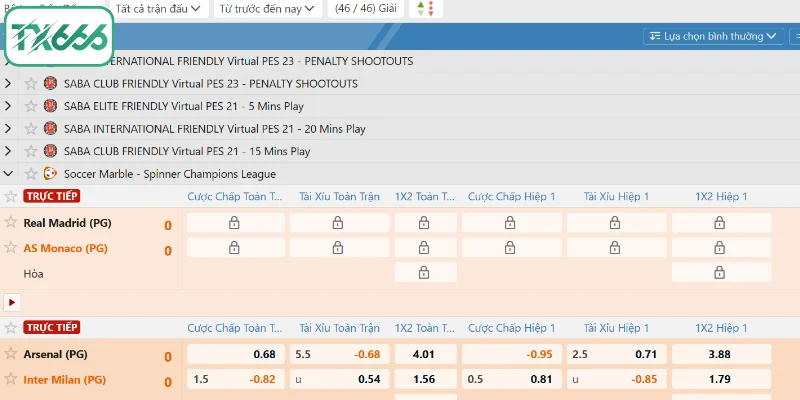Click the Real Madrid (PG) team name
This screenshot has height=400, width=800.
point(67,223)
